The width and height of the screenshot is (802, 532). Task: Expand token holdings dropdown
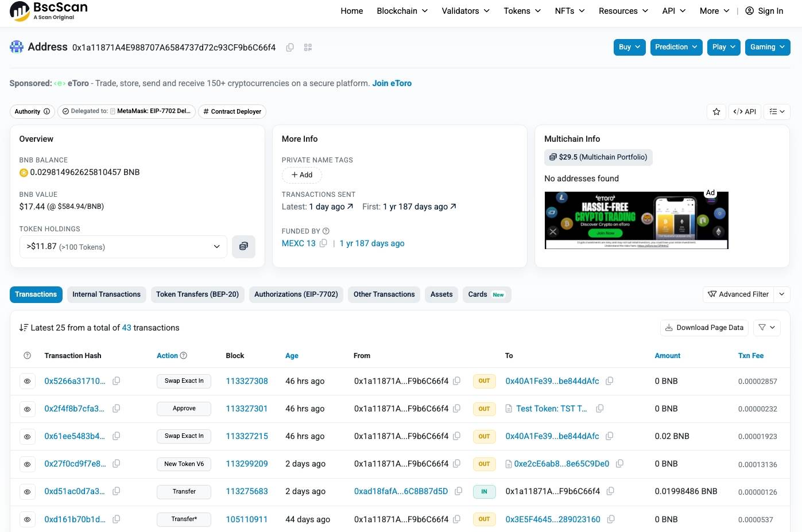(x=123, y=246)
